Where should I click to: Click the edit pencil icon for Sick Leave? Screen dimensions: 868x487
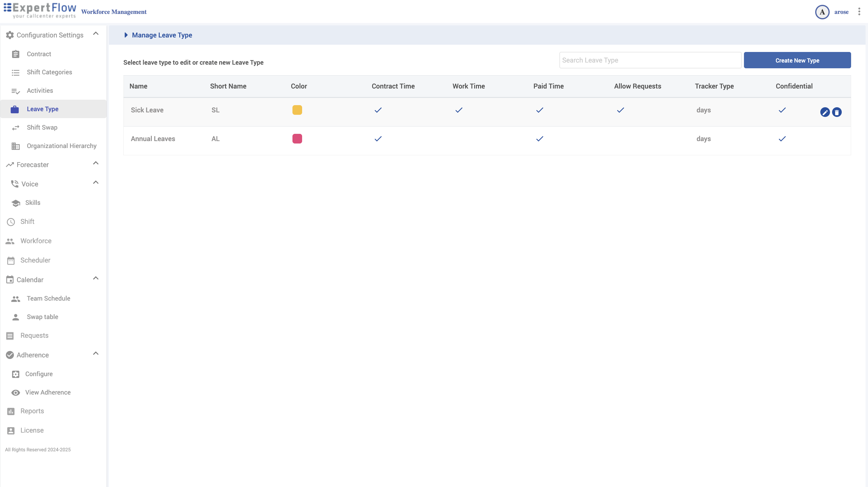tap(825, 112)
